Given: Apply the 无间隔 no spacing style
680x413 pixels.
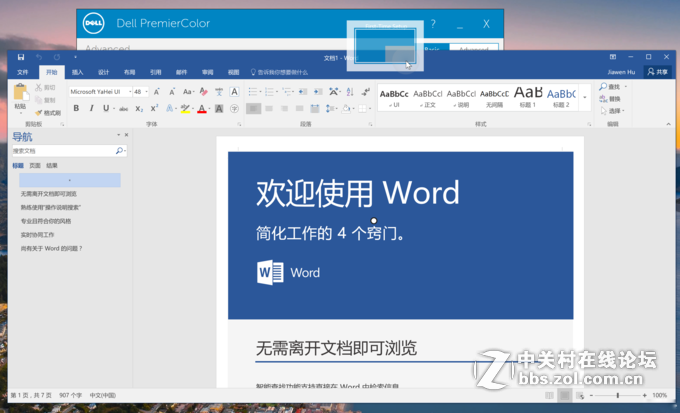Looking at the screenshot, I should coord(494,97).
